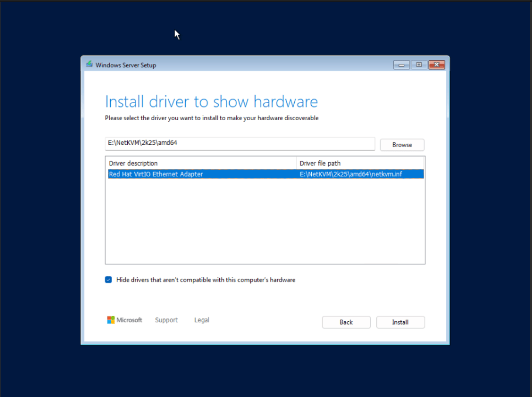Click the Driver file path column header
The width and height of the screenshot is (532, 397).
click(320, 163)
